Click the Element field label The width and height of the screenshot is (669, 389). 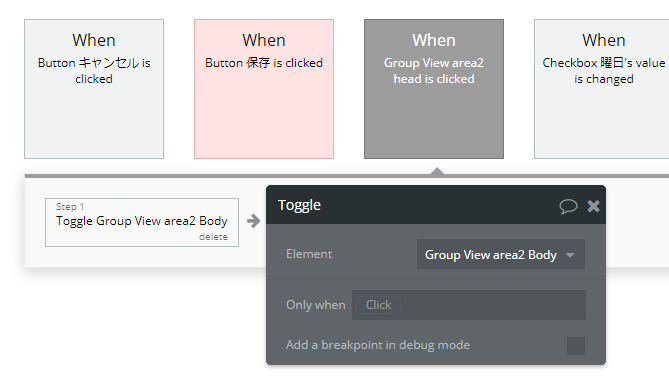point(309,254)
